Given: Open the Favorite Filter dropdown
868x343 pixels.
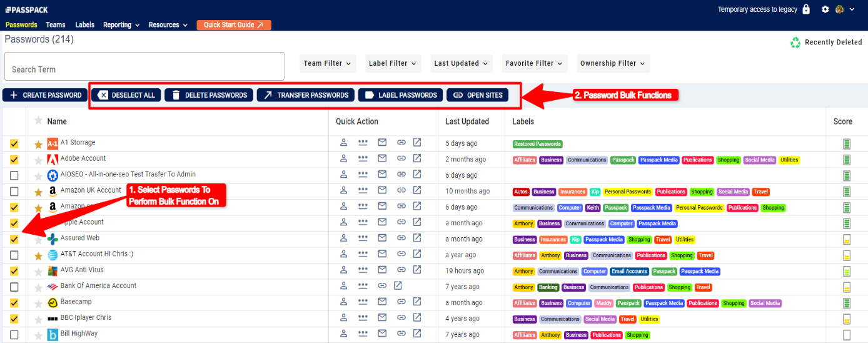Looking at the screenshot, I should pyautogui.click(x=535, y=63).
